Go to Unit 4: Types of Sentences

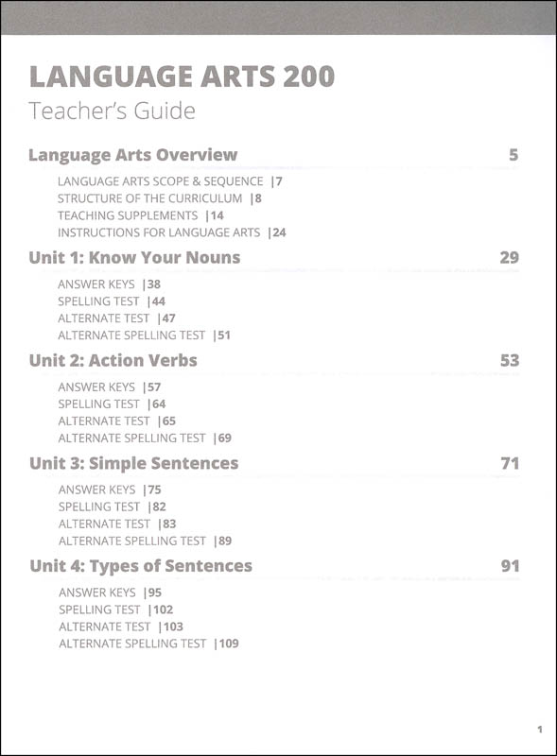141,566
